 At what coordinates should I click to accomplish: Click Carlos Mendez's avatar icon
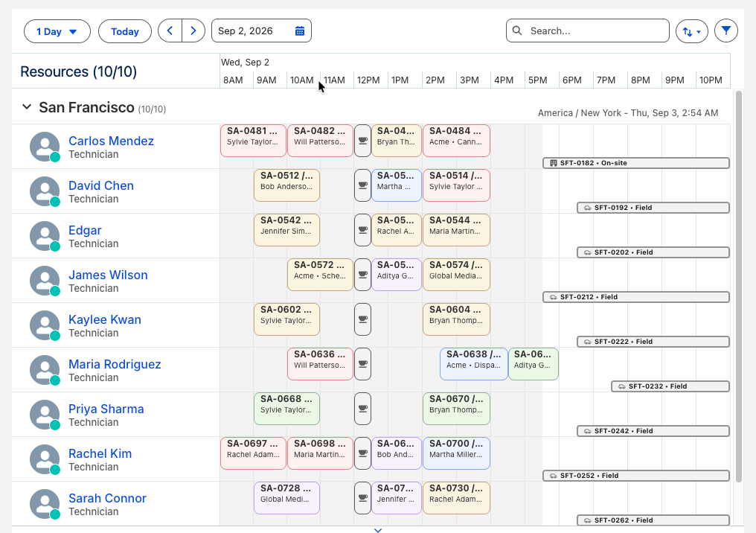[x=45, y=147]
